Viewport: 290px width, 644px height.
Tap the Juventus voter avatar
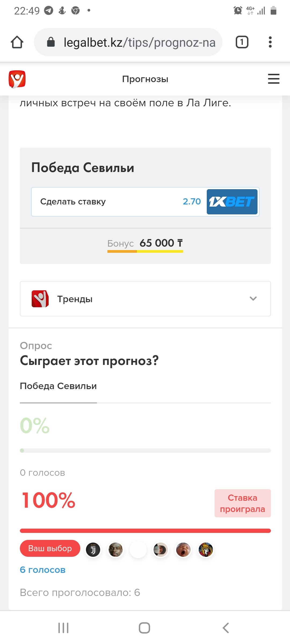click(x=93, y=550)
